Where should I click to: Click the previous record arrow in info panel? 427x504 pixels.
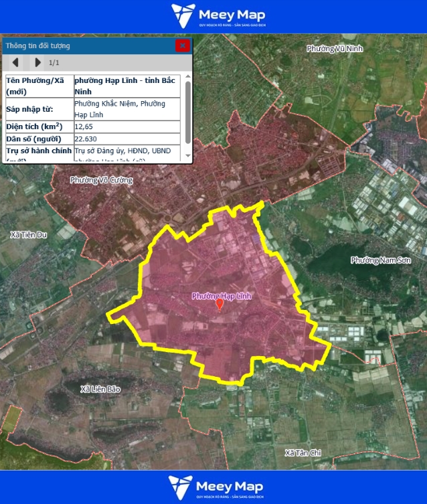click(16, 63)
